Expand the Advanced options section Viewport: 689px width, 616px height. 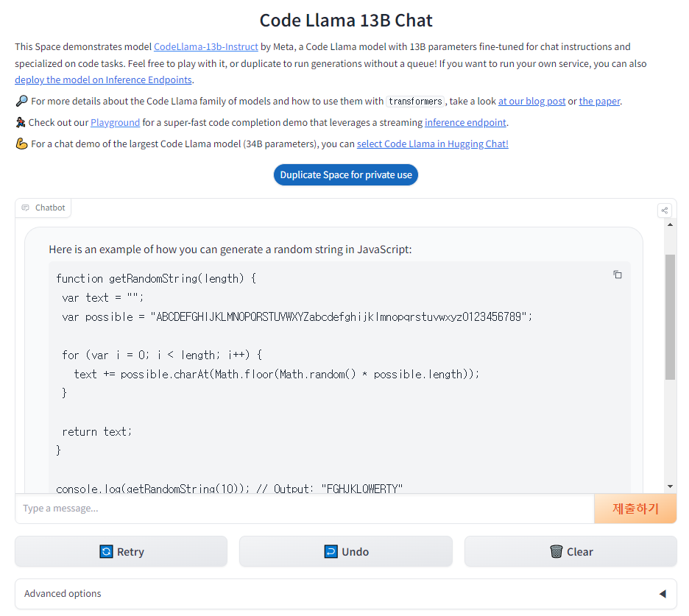click(346, 594)
